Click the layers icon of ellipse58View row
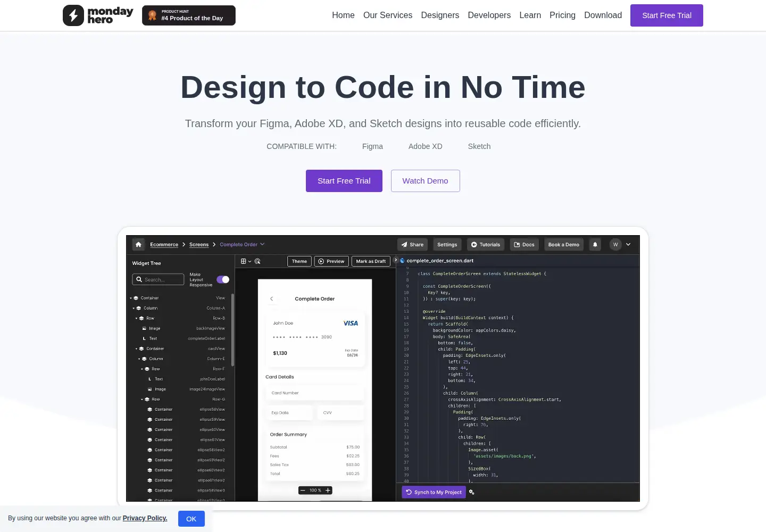Viewport: 766px width, 532px height. [150, 410]
